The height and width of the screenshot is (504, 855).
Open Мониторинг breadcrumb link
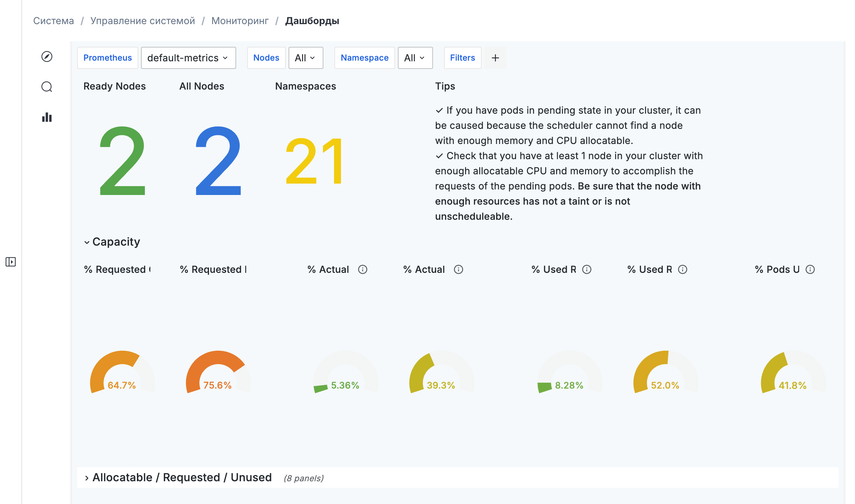pos(240,21)
